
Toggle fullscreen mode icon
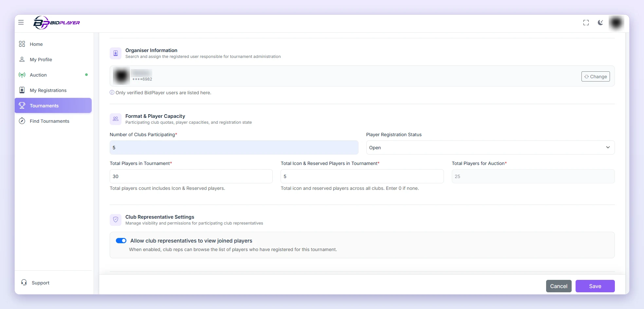[x=586, y=23]
